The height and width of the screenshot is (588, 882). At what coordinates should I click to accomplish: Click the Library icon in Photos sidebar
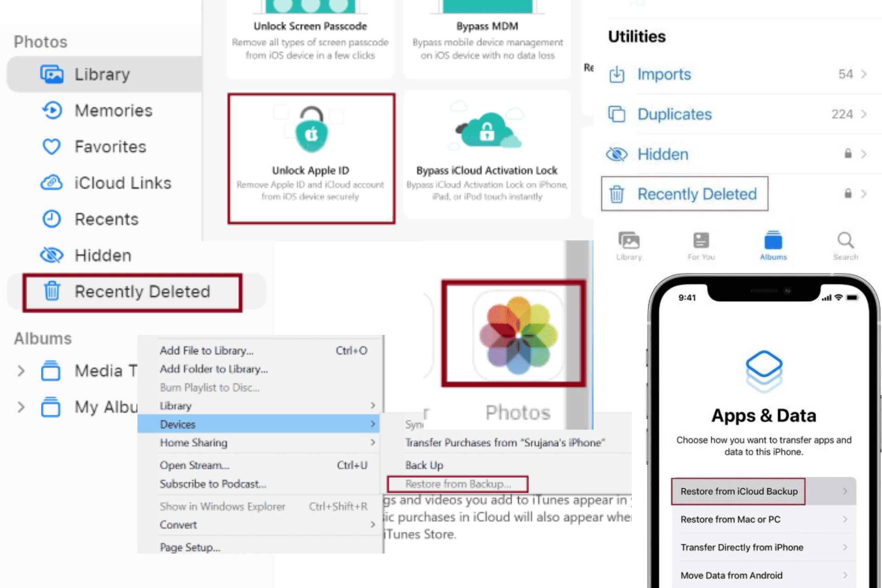(52, 73)
